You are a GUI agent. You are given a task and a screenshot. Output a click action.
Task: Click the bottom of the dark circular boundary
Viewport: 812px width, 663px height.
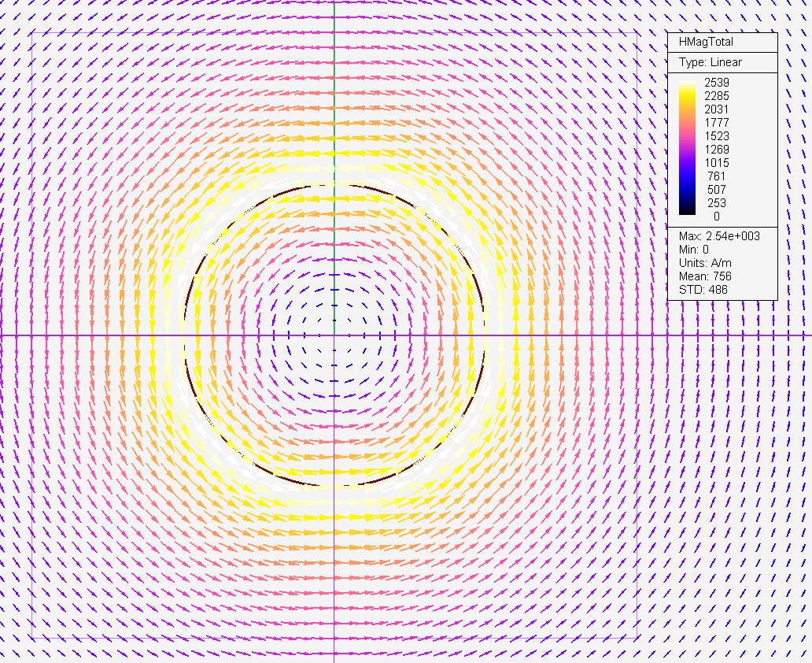click(334, 485)
